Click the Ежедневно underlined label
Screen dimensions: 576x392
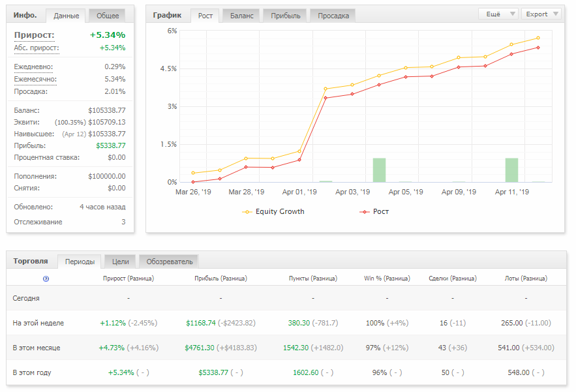click(33, 67)
